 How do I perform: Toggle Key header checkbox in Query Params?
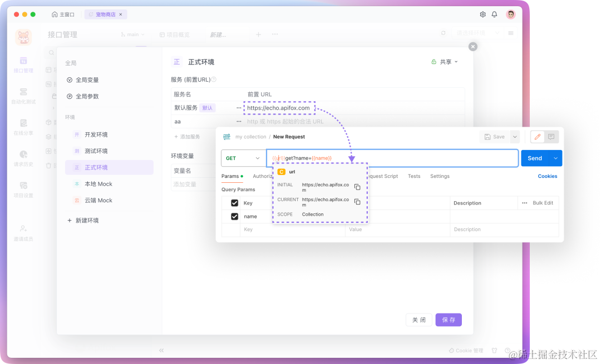pyautogui.click(x=235, y=203)
